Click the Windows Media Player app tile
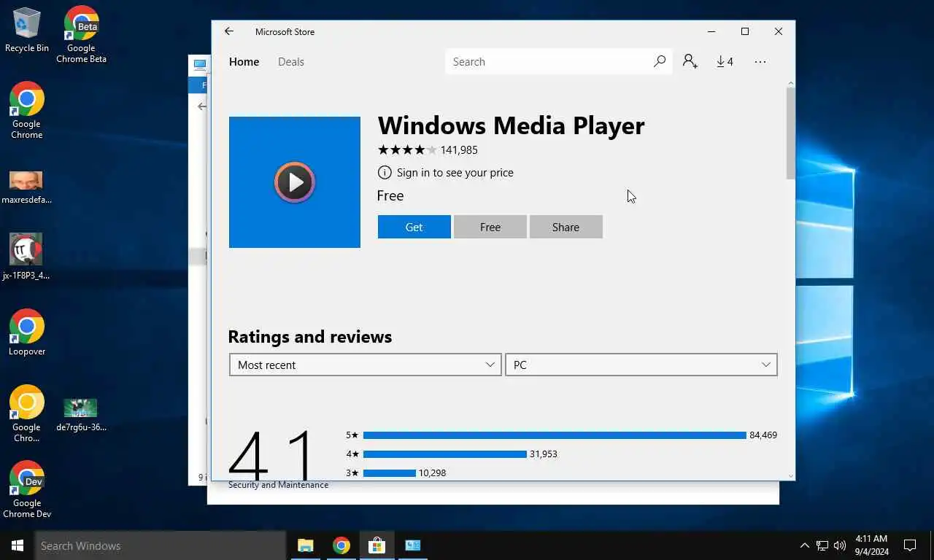This screenshot has width=934, height=560. [295, 182]
